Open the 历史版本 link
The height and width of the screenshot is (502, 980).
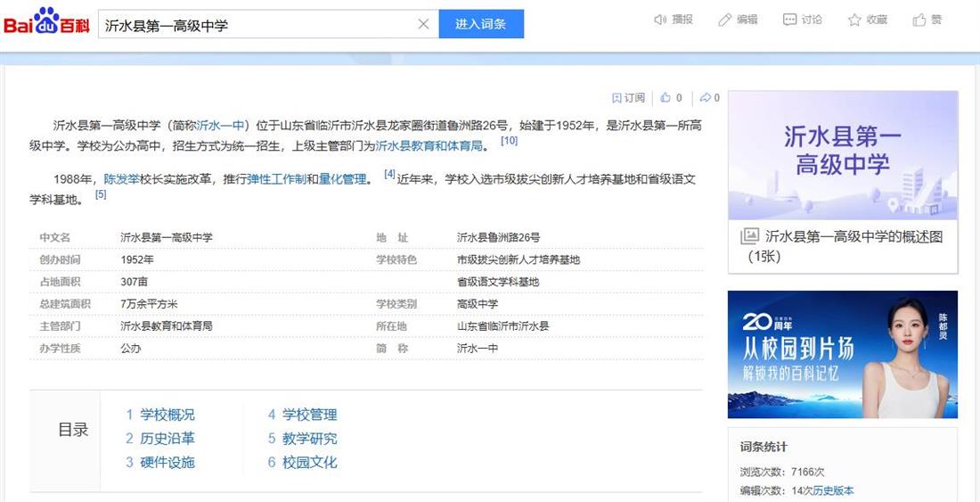[832, 490]
